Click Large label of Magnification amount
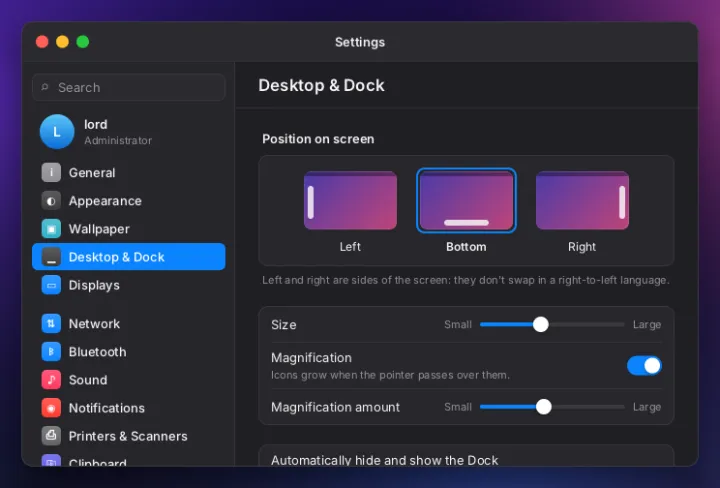This screenshot has height=488, width=720. [647, 407]
